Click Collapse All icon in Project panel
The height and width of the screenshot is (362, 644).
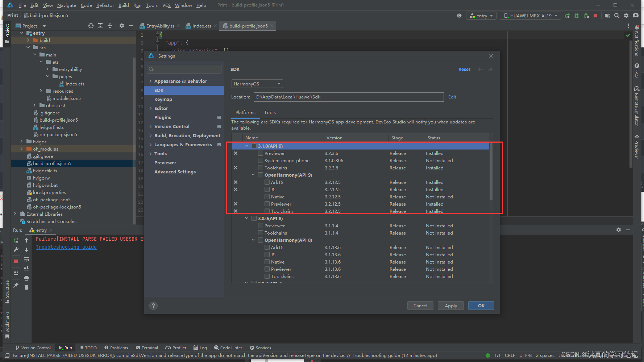(110, 26)
